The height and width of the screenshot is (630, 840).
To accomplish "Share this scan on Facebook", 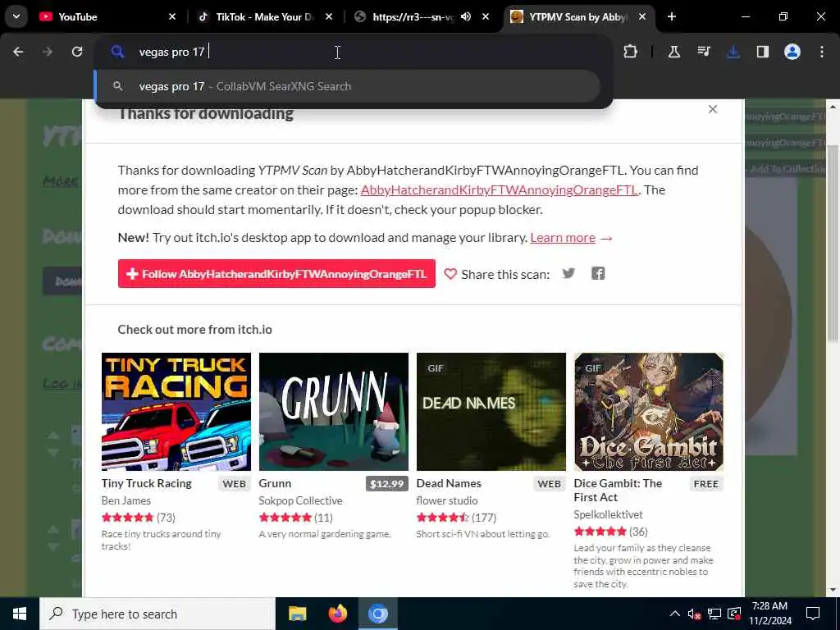I will 598,274.
